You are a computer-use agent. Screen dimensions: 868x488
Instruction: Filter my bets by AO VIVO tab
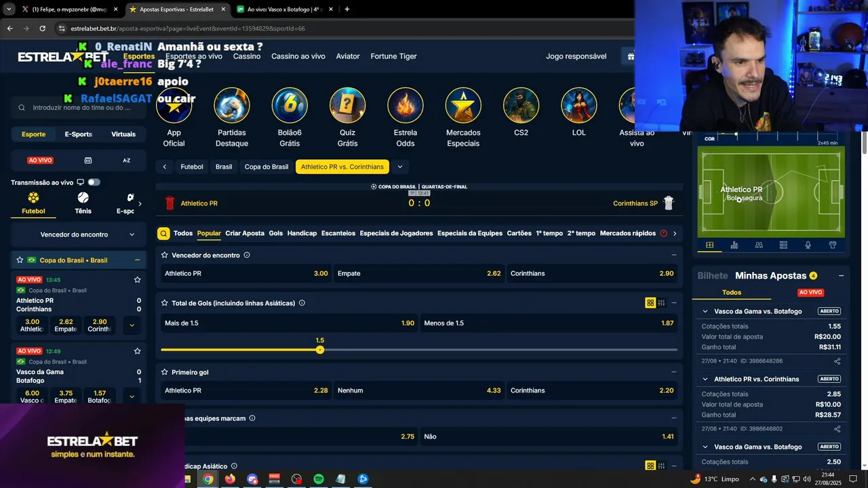pyautogui.click(x=810, y=292)
